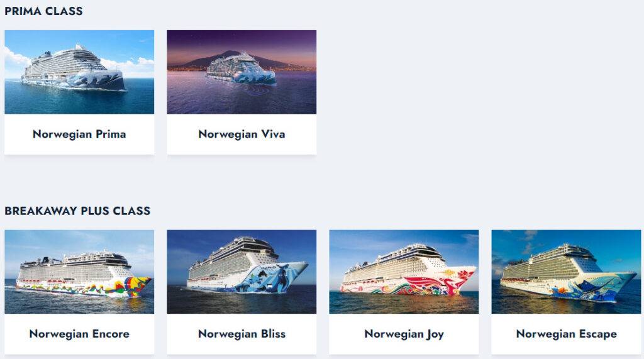The height and width of the screenshot is (359, 644).
Task: Pick the Norwegian Joy card caption area
Action: click(404, 334)
